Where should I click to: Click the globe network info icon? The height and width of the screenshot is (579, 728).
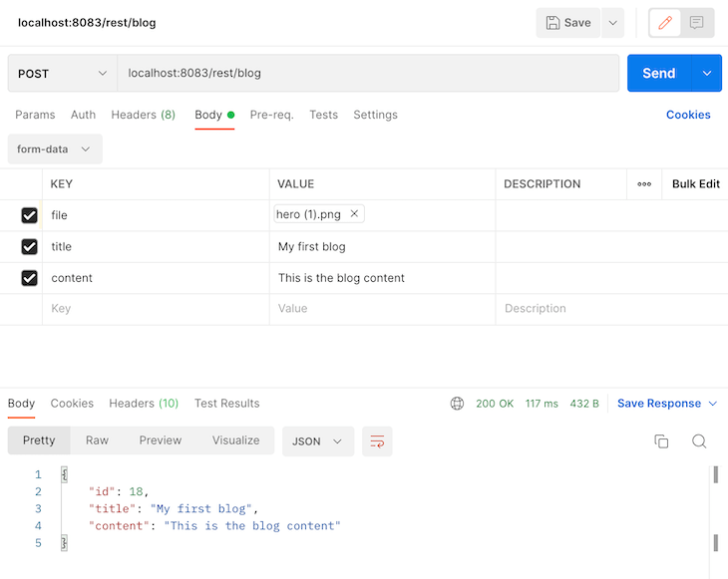457,404
